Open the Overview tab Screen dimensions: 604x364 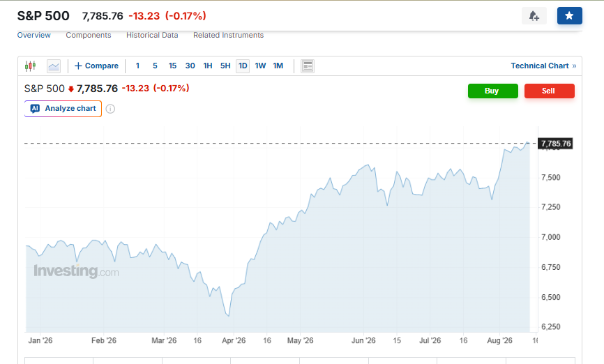(x=34, y=35)
